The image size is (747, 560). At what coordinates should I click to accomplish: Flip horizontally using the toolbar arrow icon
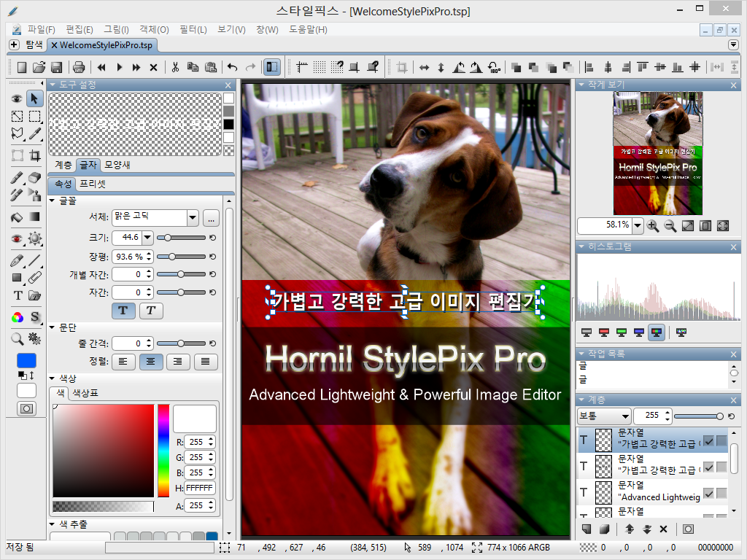click(x=424, y=68)
